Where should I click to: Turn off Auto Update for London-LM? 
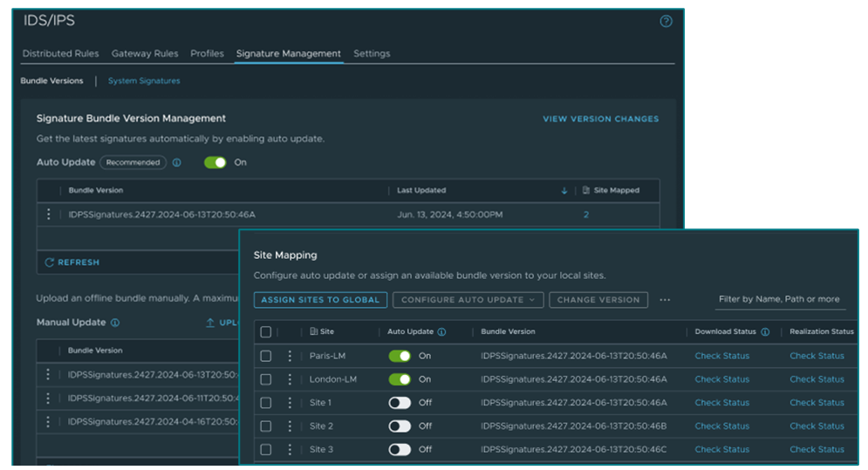[x=400, y=379]
